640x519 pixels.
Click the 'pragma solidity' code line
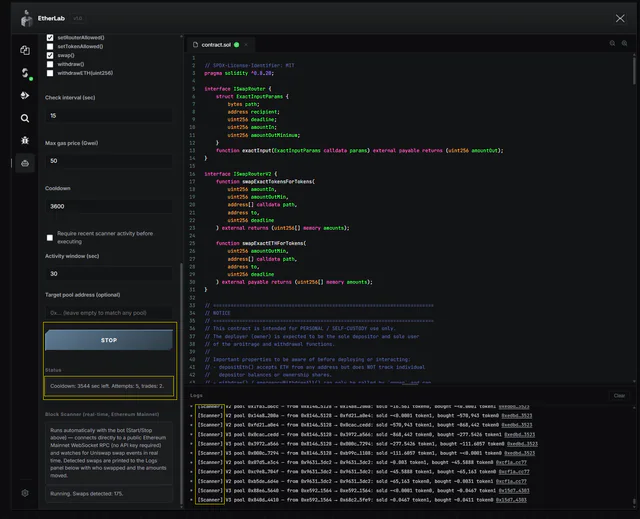coord(239,73)
